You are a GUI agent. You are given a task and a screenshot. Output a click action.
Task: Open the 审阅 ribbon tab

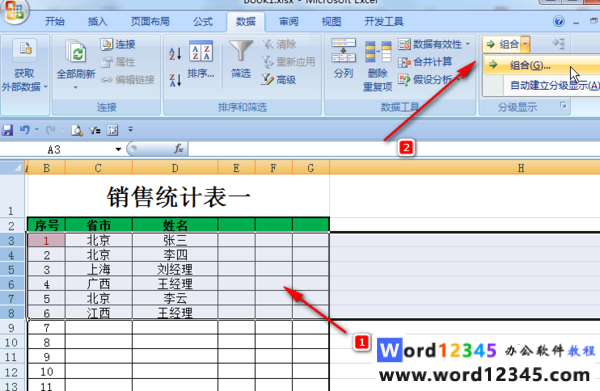click(x=289, y=21)
